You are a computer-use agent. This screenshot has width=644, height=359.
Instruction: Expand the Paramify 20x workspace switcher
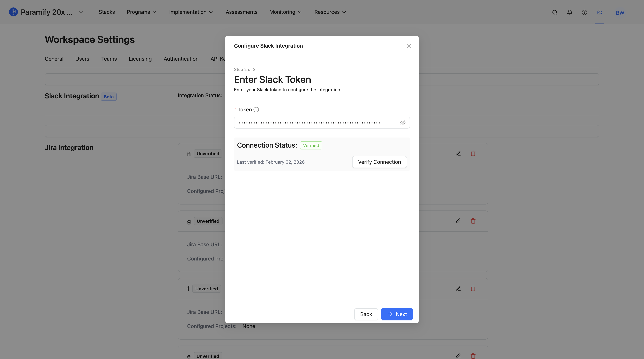(x=81, y=12)
